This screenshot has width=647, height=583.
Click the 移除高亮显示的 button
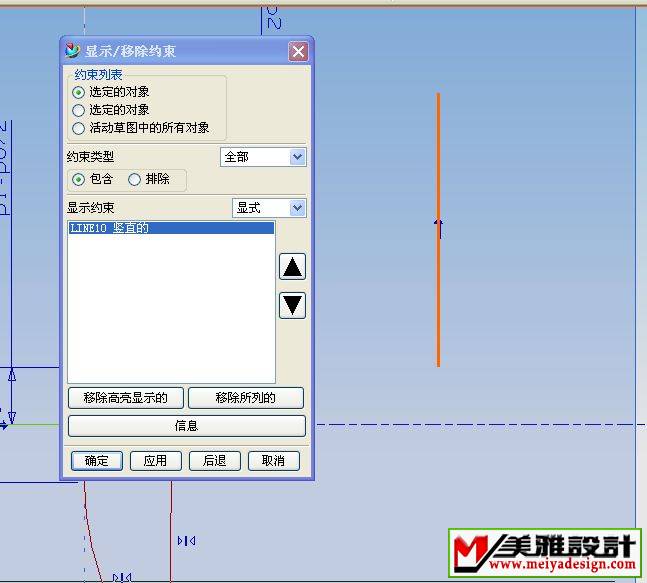[x=126, y=398]
